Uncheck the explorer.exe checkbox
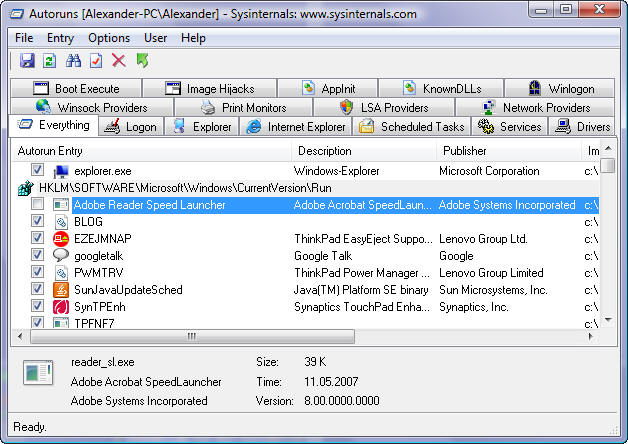 [x=37, y=170]
